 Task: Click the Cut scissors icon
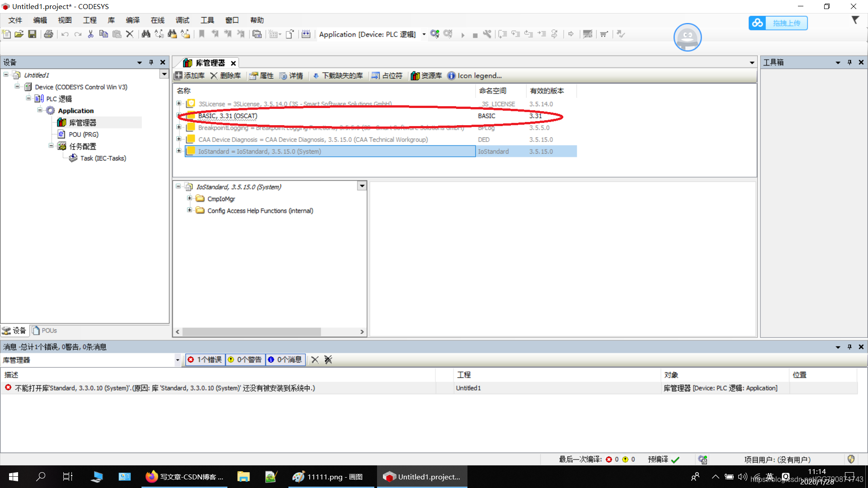90,34
